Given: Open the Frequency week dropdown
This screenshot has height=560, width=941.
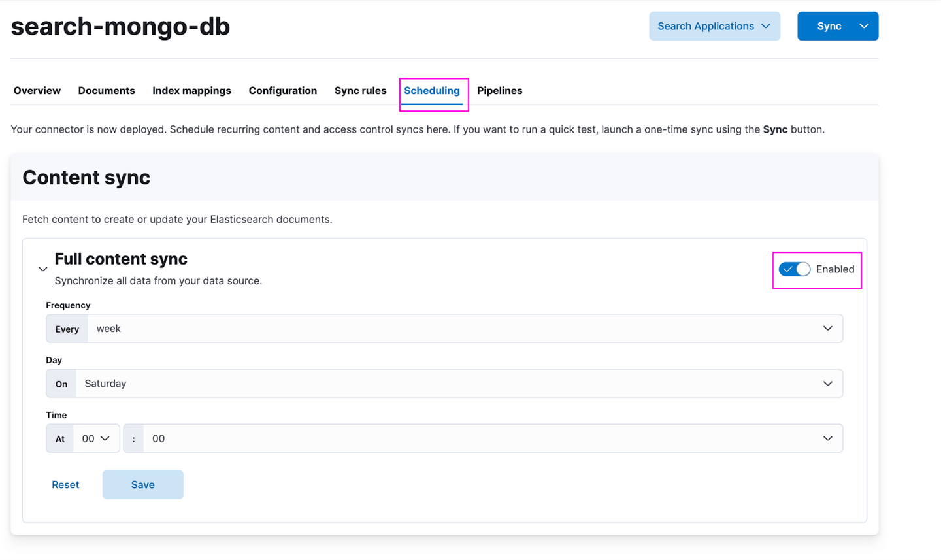Looking at the screenshot, I should point(465,329).
